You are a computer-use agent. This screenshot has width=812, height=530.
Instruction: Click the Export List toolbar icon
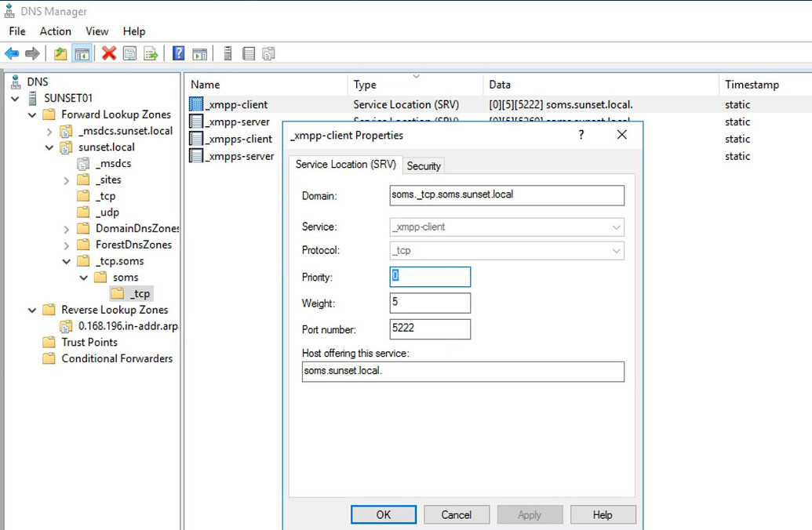(151, 54)
